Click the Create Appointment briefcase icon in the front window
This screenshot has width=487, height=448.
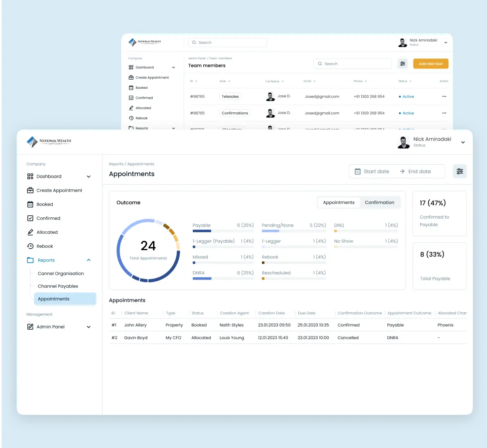click(30, 190)
